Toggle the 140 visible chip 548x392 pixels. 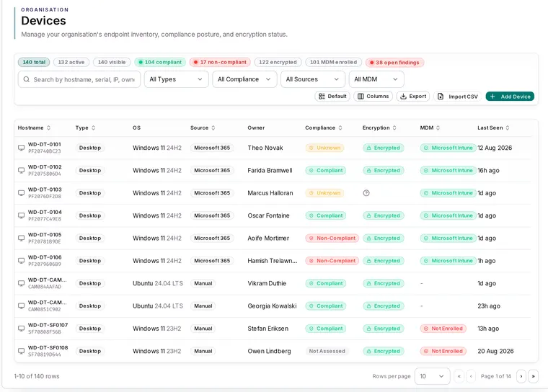point(112,62)
